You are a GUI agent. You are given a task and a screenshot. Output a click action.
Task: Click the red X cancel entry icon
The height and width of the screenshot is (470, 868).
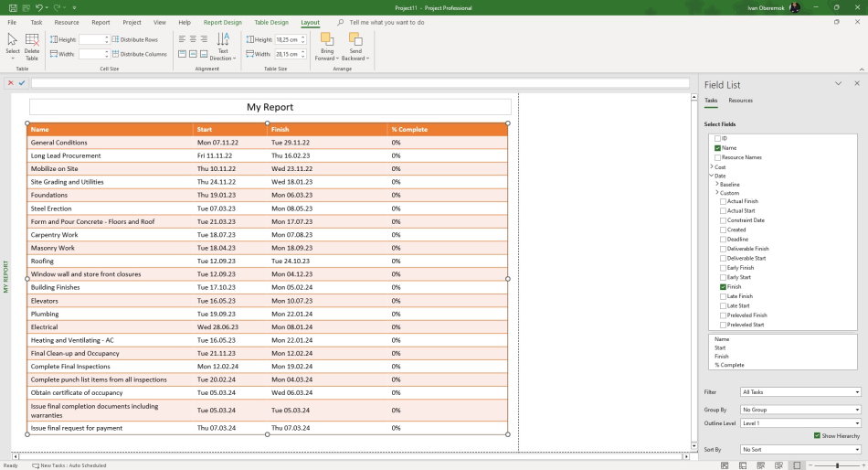(11, 82)
